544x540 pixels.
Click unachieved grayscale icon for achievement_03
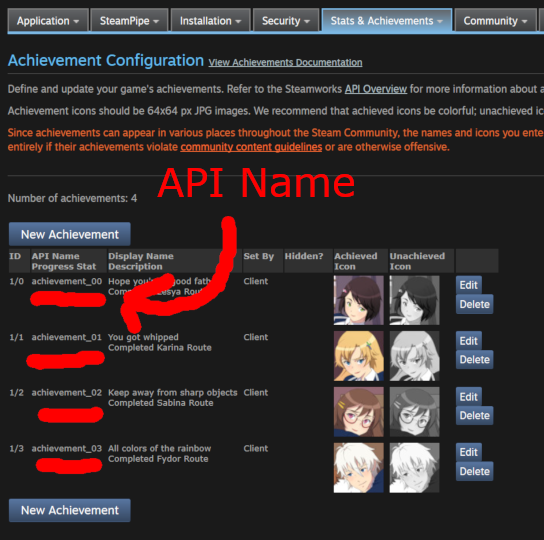click(x=414, y=468)
